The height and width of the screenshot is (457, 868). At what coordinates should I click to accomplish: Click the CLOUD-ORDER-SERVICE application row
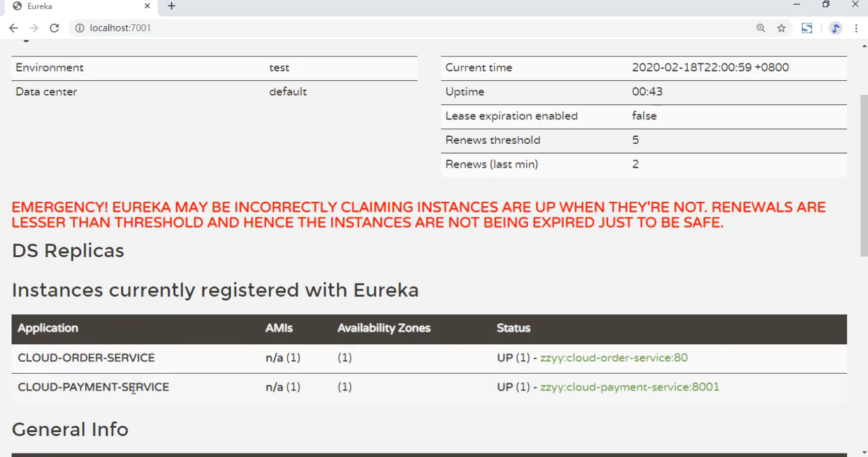(x=86, y=358)
